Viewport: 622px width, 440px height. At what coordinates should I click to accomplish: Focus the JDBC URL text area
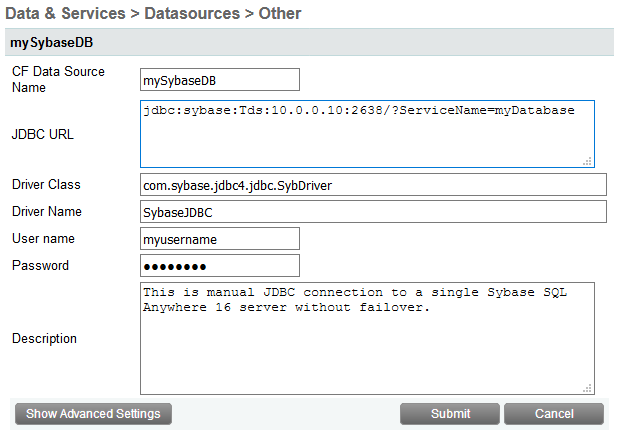pyautogui.click(x=366, y=133)
